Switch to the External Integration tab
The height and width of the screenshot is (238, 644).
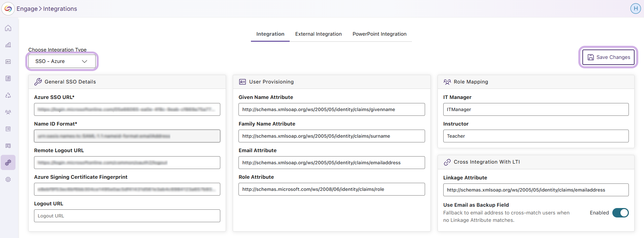click(318, 34)
